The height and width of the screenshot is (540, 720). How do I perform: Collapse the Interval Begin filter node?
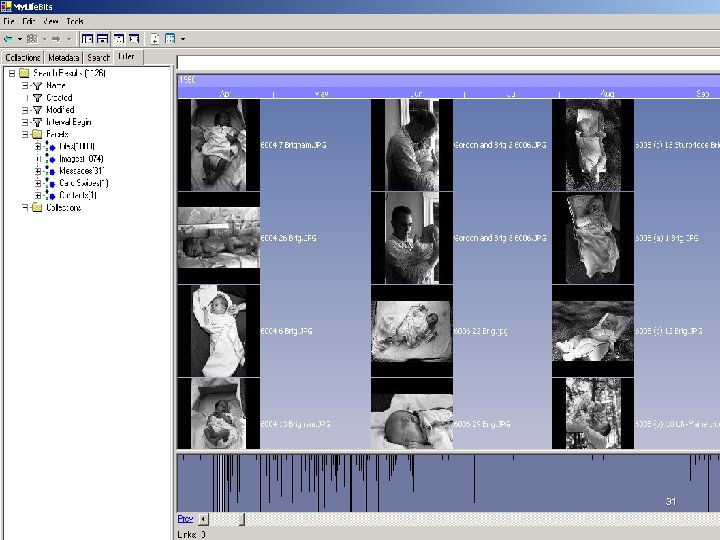pyautogui.click(x=25, y=122)
